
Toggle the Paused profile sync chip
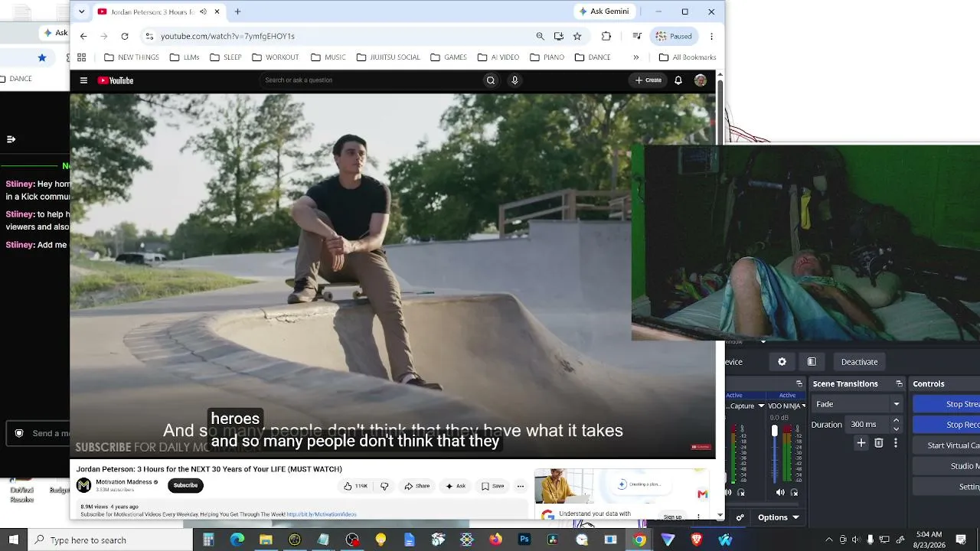tap(674, 36)
